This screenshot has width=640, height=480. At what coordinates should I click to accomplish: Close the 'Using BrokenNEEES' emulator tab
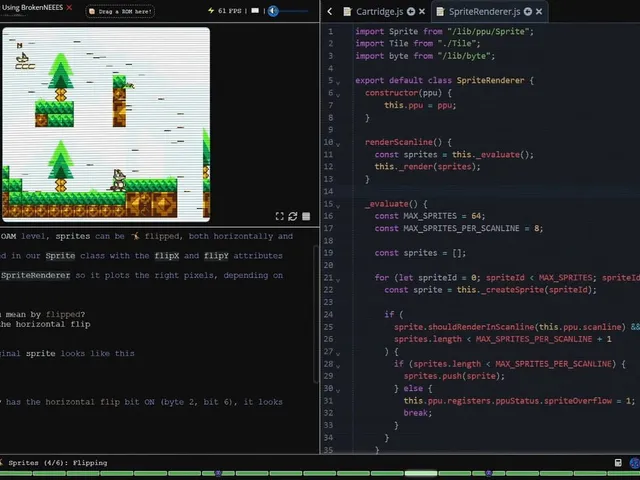pos(69,7)
